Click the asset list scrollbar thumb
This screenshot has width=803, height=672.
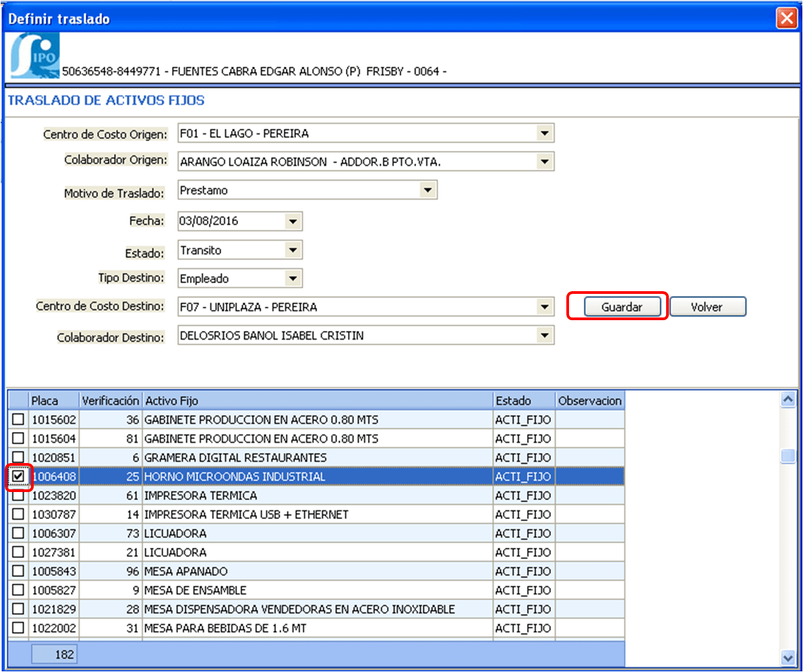click(x=787, y=456)
